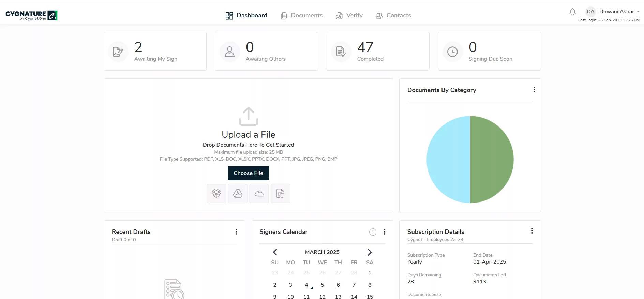The height and width of the screenshot is (299, 644).
Task: Open the Signing Due Soon card
Action: [490, 51]
